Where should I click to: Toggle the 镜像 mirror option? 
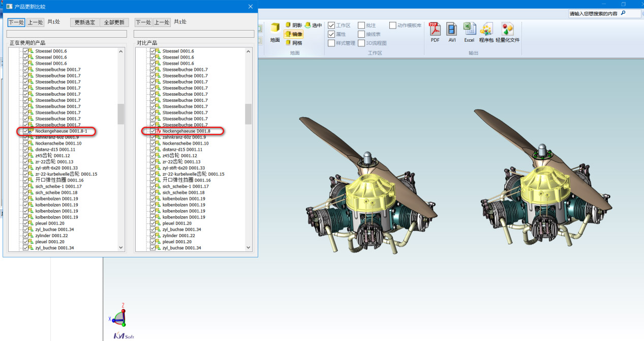pos(293,34)
